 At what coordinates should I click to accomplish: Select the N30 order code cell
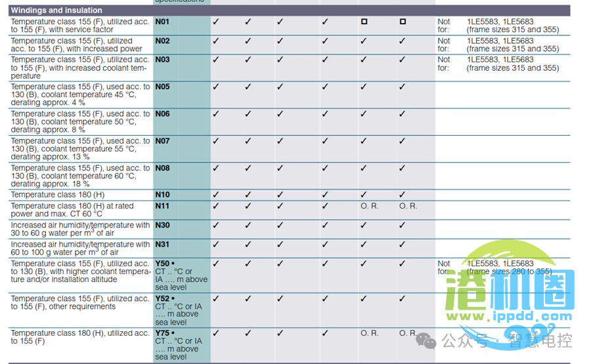coord(162,225)
